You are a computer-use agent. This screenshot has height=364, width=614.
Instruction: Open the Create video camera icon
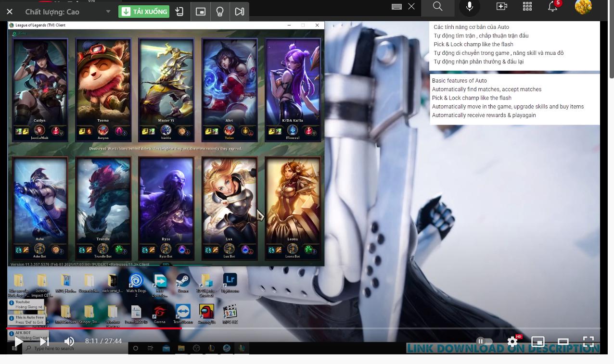point(501,6)
